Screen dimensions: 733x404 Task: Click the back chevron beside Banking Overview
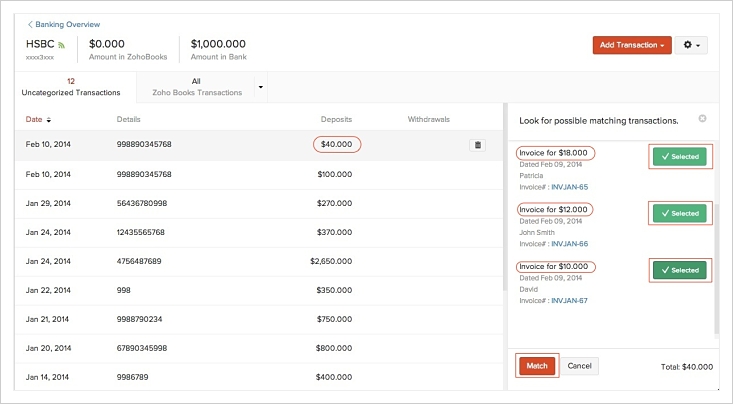coord(30,24)
